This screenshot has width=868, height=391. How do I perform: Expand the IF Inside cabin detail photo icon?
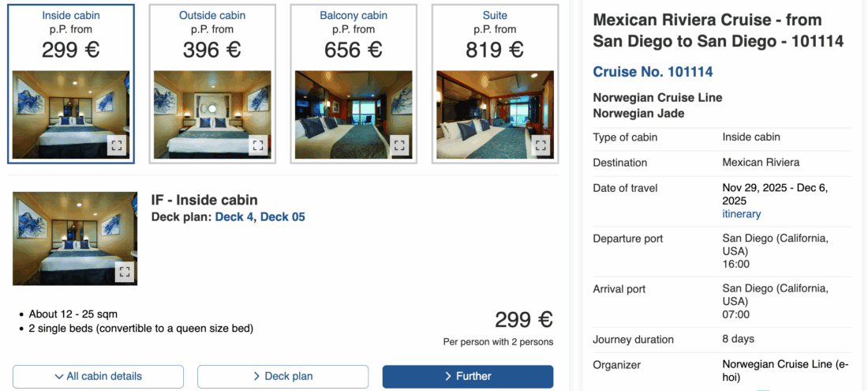click(125, 272)
